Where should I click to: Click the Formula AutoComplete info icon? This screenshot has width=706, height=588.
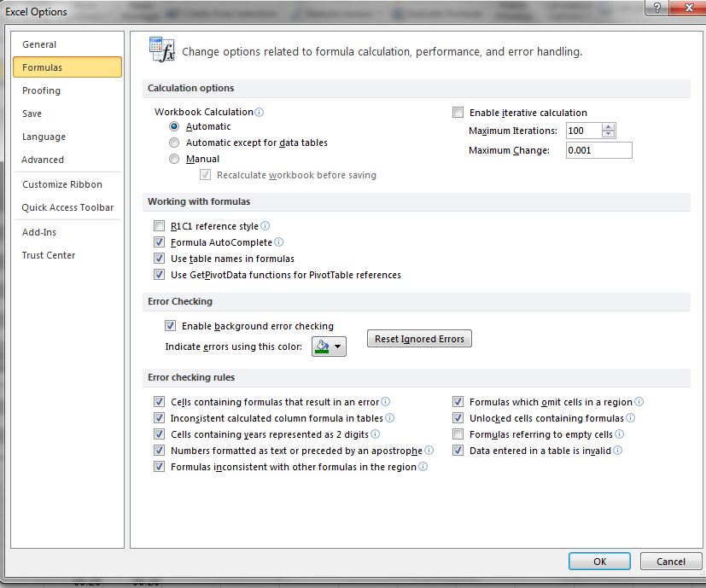pyautogui.click(x=278, y=242)
